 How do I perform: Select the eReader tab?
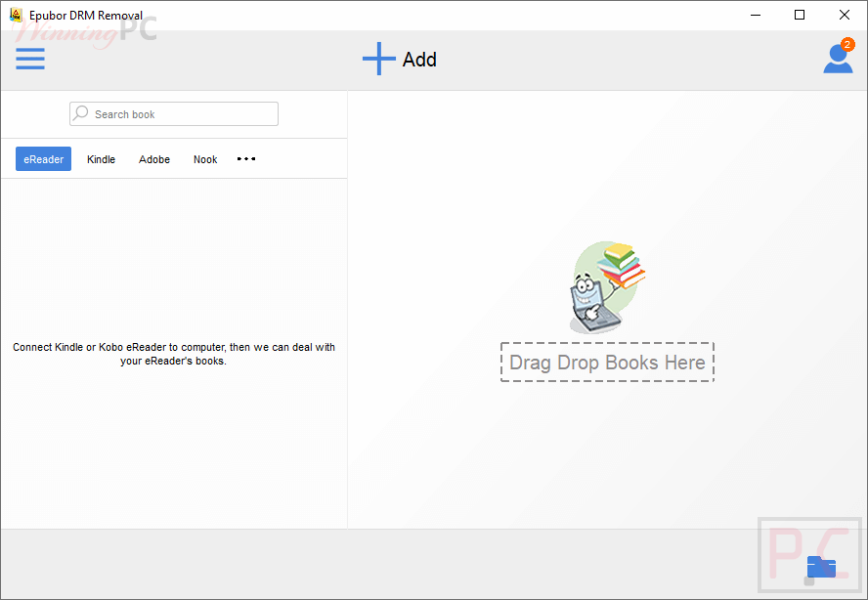click(43, 159)
